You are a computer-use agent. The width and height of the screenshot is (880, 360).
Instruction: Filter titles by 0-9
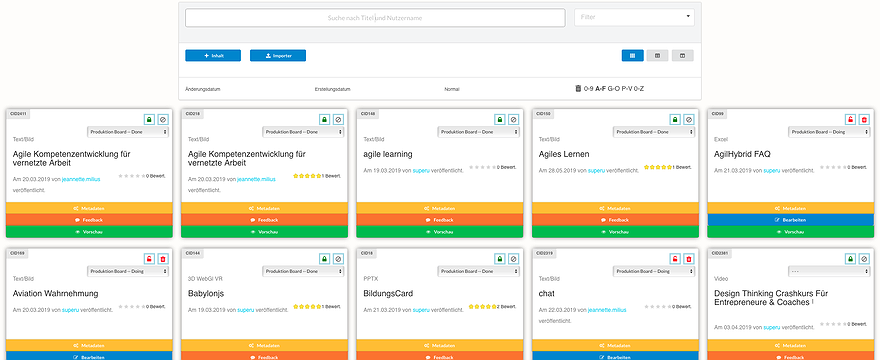589,89
